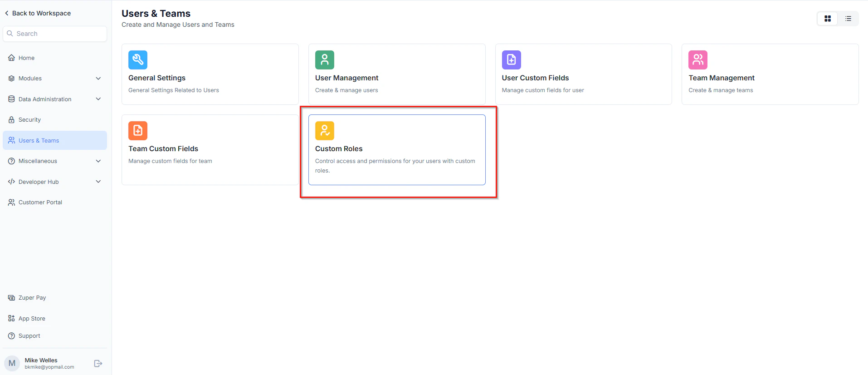The image size is (868, 375).
Task: Click the Custom Roles yellow icon
Action: click(x=325, y=131)
